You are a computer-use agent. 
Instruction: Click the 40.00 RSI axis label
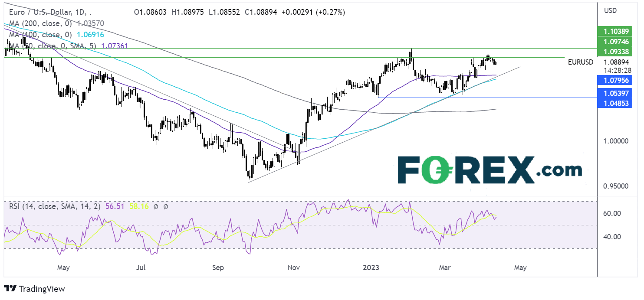tap(612, 237)
